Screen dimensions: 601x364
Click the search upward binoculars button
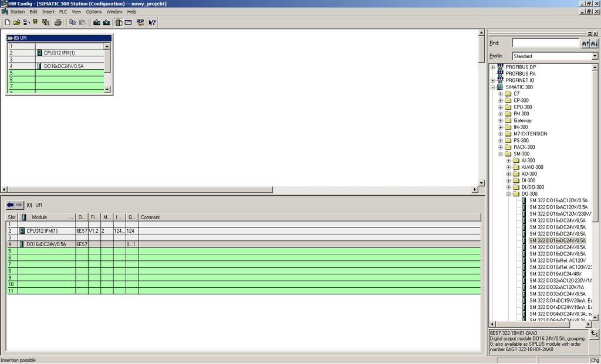tap(585, 43)
